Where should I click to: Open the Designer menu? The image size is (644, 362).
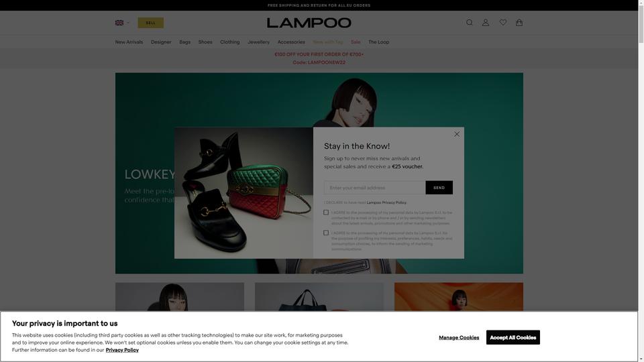(161, 42)
